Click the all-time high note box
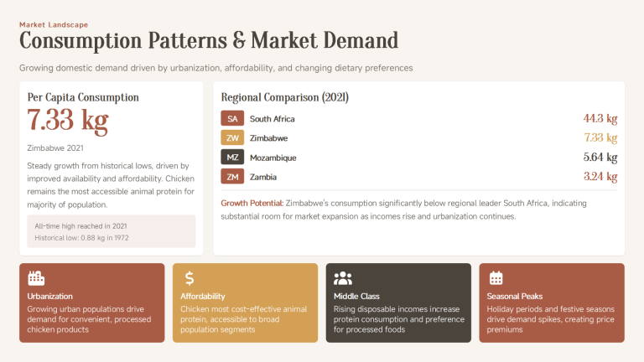This screenshot has height=362, width=644. pos(112,231)
